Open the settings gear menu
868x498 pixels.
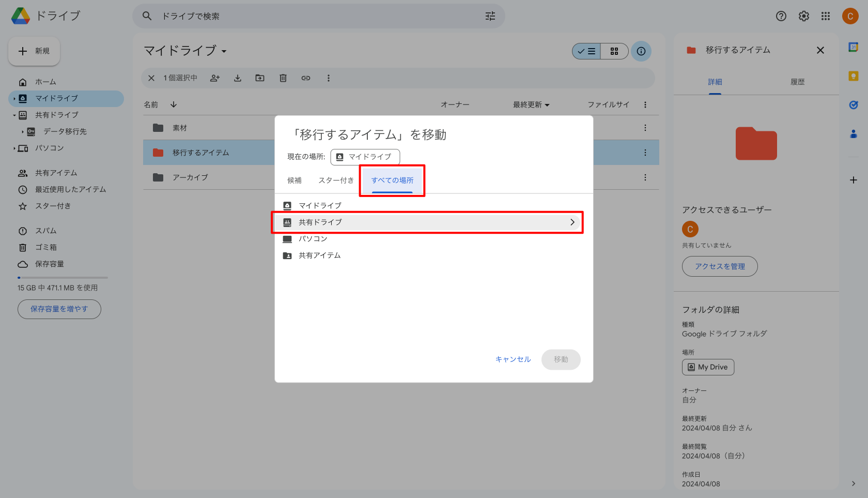(804, 16)
